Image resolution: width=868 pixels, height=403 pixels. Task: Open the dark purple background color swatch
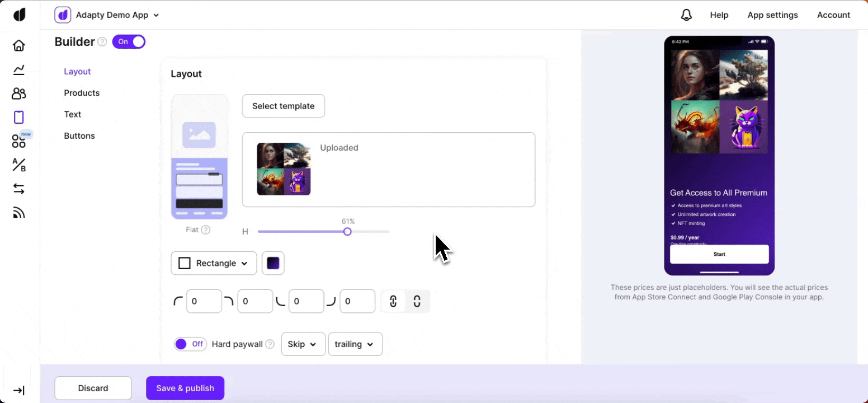(x=273, y=263)
